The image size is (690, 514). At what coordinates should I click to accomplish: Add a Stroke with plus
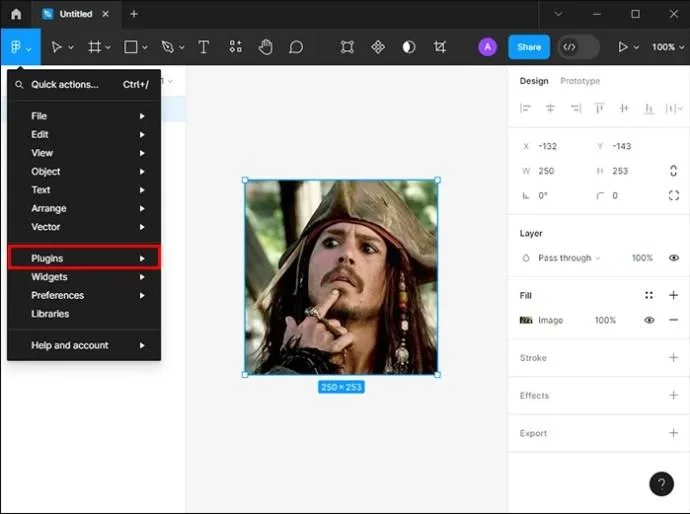[673, 357]
